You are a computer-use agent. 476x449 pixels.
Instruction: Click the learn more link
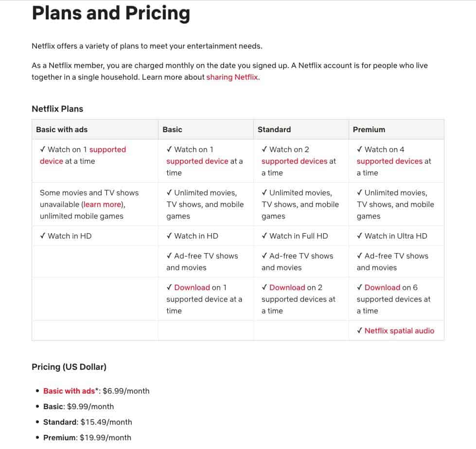click(x=102, y=205)
